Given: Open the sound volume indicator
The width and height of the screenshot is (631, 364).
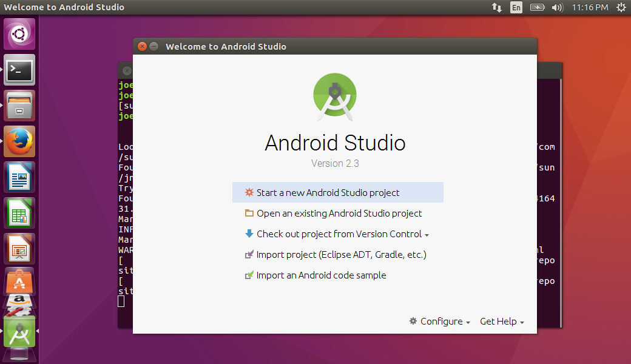Looking at the screenshot, I should (x=558, y=7).
